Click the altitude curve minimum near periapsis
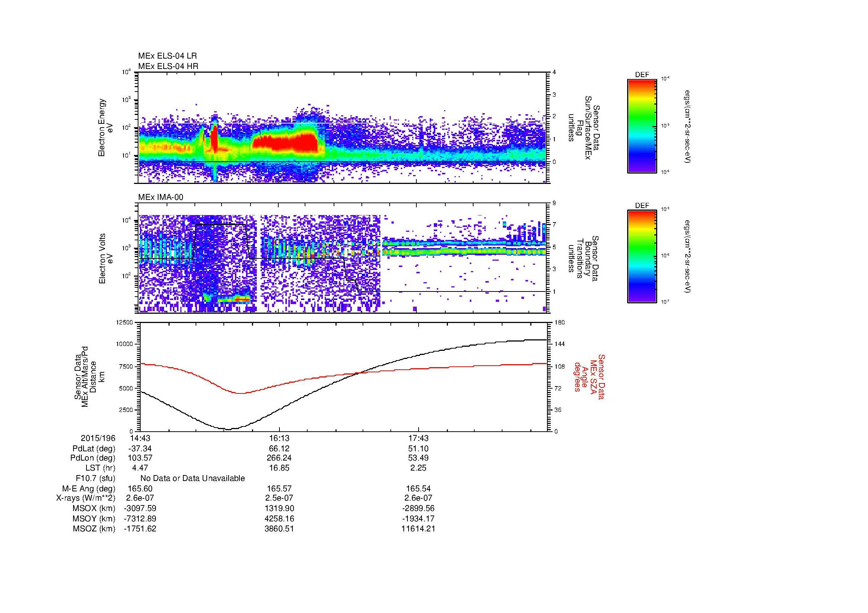 tap(228, 429)
